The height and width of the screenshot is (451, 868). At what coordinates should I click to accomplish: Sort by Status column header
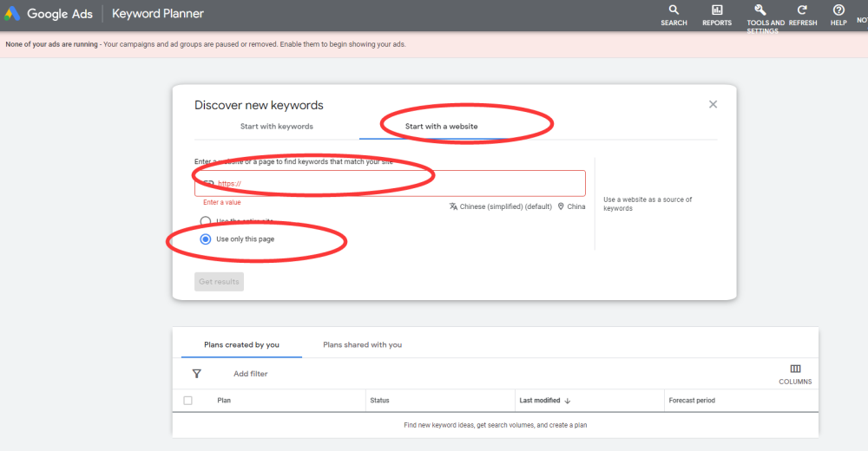point(379,400)
